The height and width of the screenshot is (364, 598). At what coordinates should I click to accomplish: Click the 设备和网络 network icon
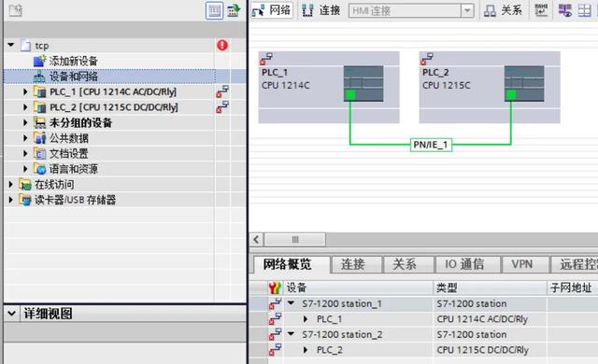pyautogui.click(x=39, y=77)
